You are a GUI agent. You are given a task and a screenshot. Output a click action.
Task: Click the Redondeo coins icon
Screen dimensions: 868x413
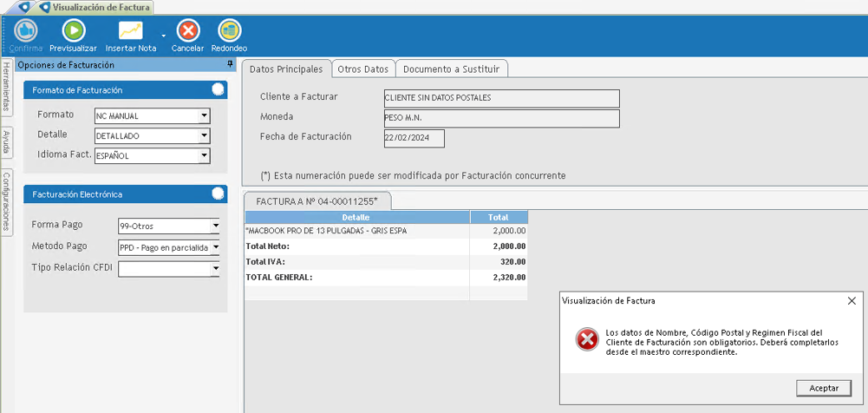[x=230, y=29]
